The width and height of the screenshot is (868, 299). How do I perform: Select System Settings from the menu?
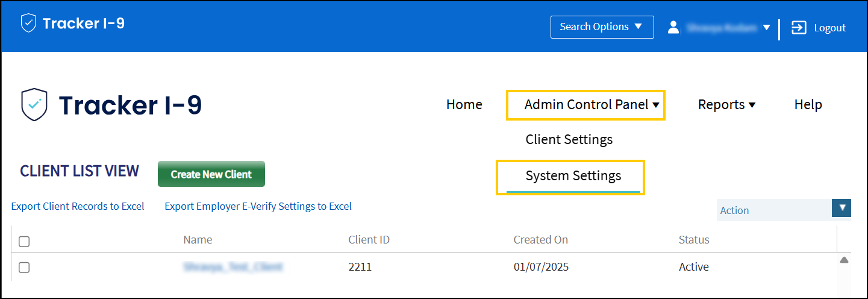pos(573,176)
